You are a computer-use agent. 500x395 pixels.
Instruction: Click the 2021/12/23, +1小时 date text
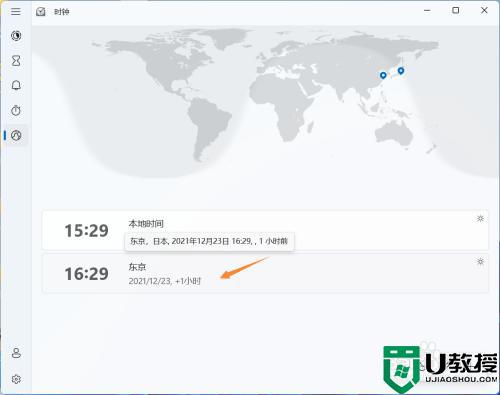pyautogui.click(x=165, y=281)
